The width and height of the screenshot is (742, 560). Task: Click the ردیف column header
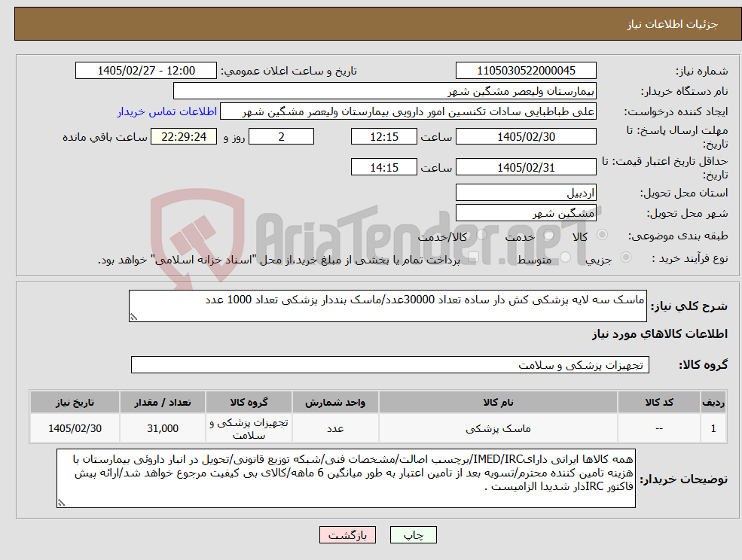click(713, 402)
